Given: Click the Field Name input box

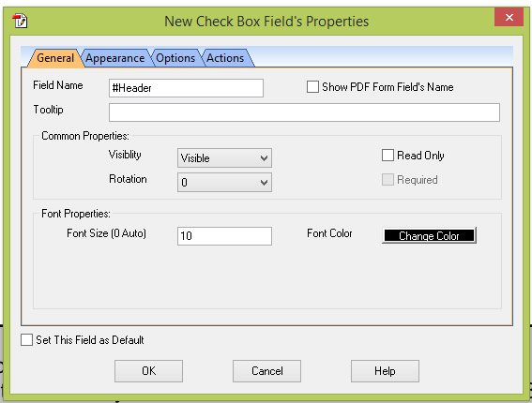Looking at the screenshot, I should [x=186, y=88].
